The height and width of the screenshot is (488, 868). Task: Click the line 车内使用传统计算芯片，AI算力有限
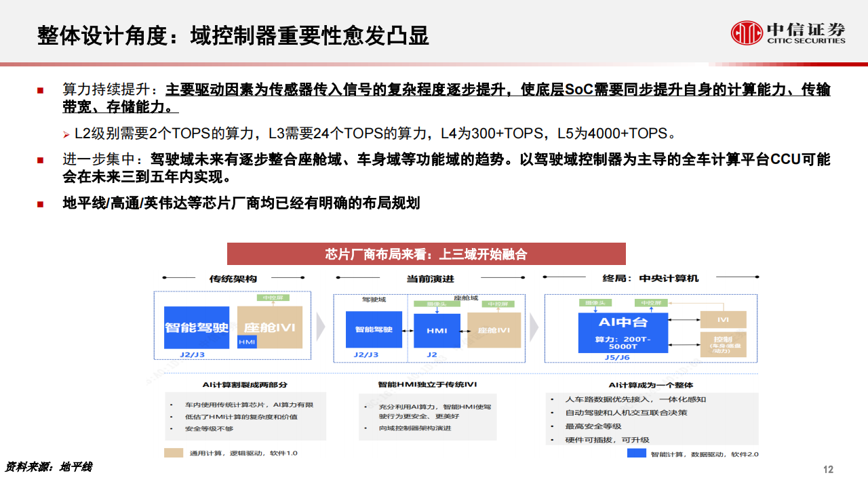pos(248,405)
